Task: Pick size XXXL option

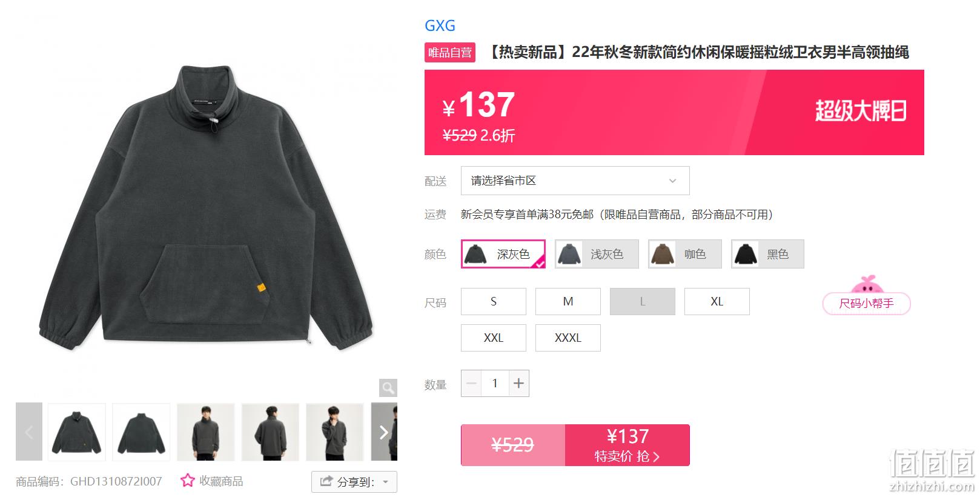Action: (x=568, y=338)
